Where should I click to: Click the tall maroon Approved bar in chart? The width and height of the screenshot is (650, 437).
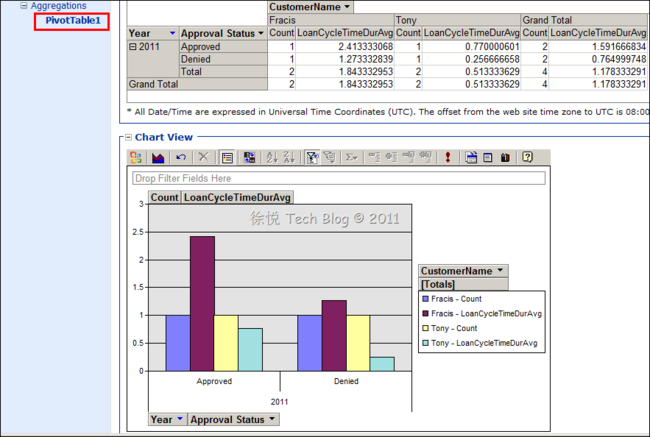(202, 303)
